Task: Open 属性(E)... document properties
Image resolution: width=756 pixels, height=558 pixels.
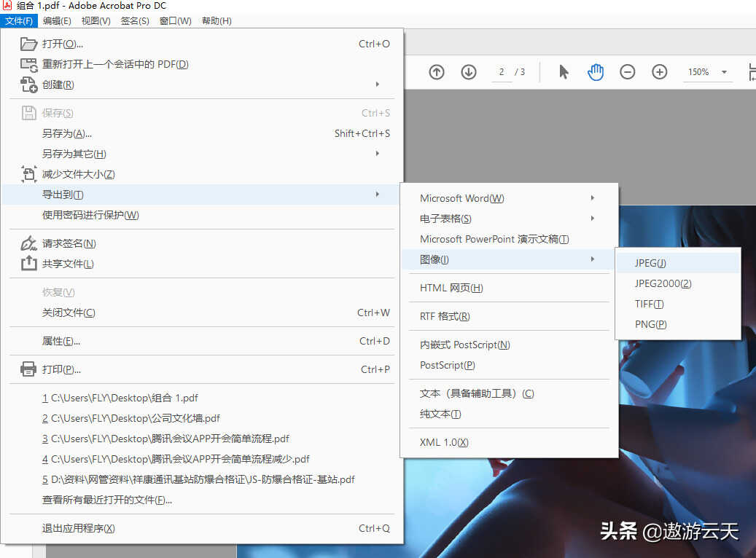Action: 201,341
